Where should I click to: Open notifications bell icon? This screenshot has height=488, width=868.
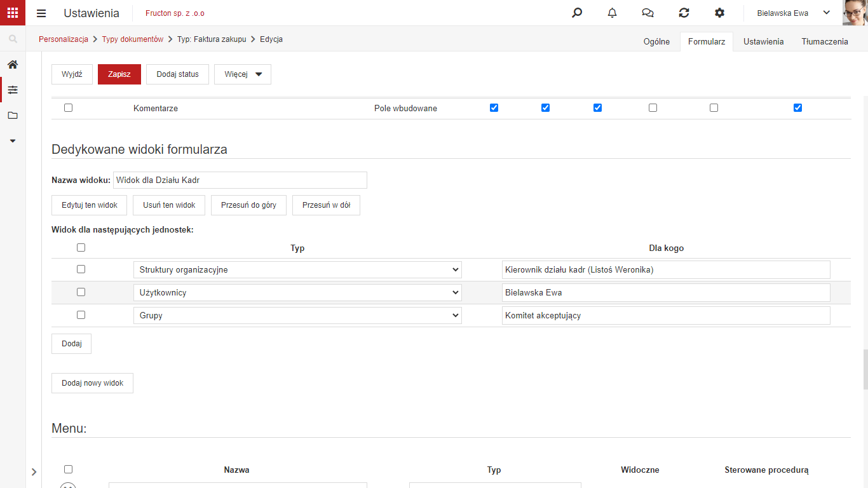[613, 13]
